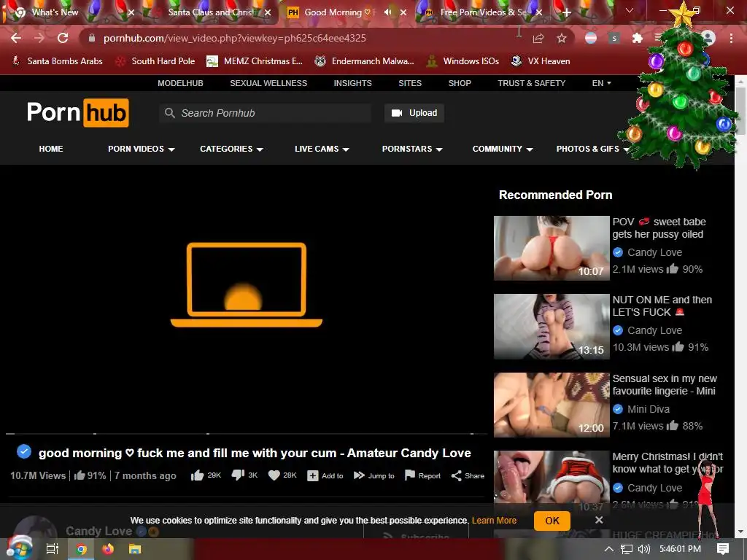Go to HOME in main navigation
This screenshot has height=560, width=747.
point(51,149)
